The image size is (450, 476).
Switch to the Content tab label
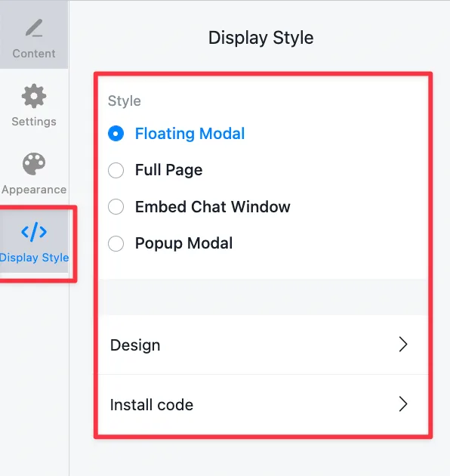point(34,54)
